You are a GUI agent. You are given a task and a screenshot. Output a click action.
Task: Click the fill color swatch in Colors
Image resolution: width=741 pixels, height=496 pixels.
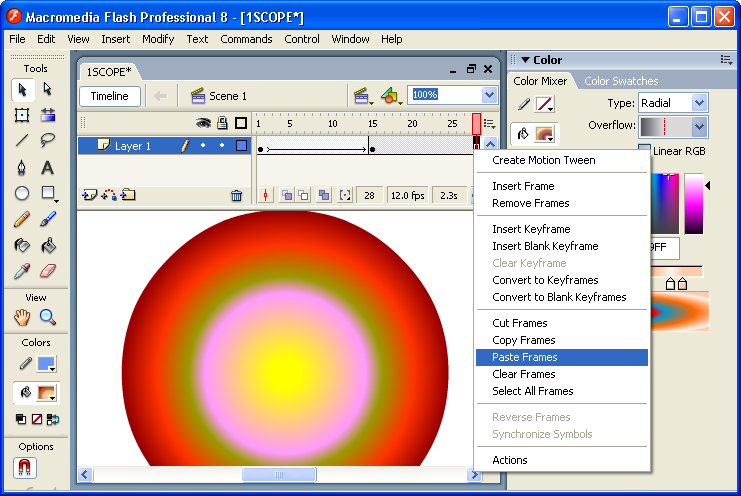47,393
